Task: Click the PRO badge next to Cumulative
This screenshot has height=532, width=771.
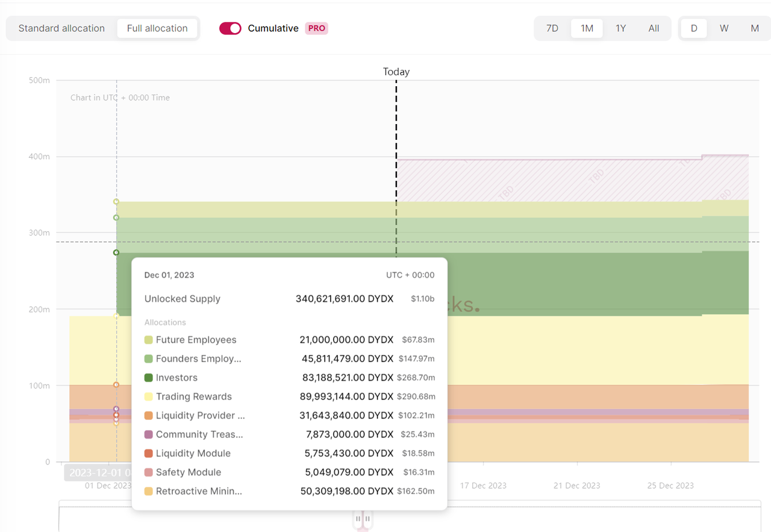Action: 316,28
